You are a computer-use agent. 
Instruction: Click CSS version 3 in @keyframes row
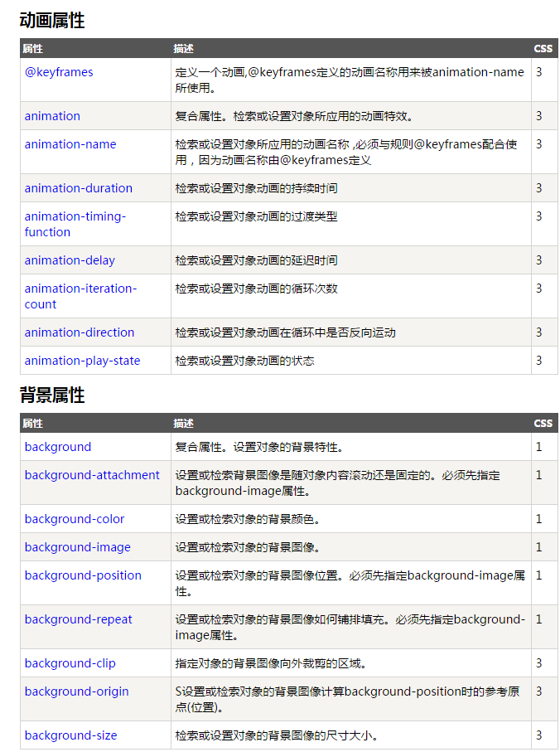point(539,72)
